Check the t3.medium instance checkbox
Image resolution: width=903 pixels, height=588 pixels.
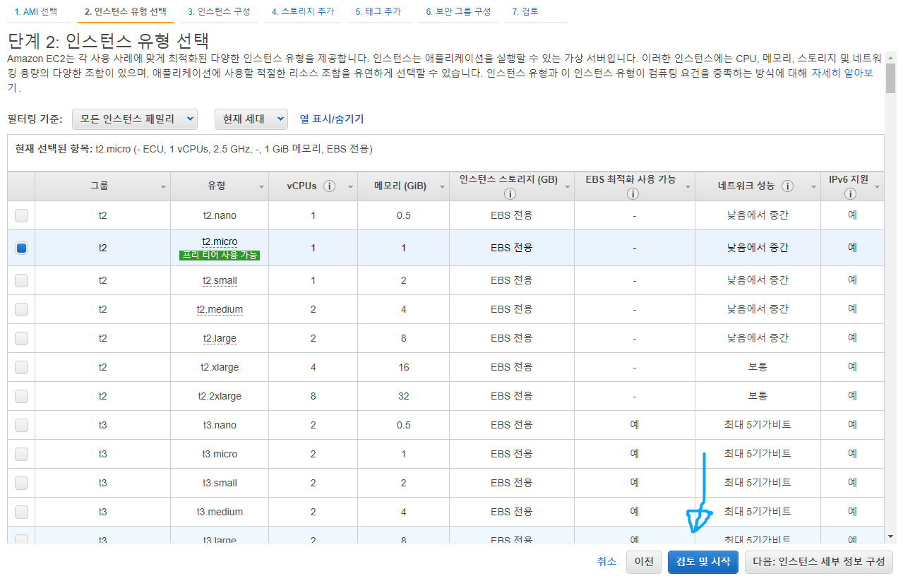pos(21,512)
